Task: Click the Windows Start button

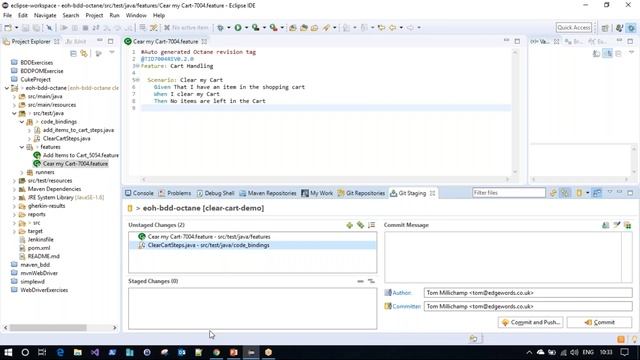Action: point(8,352)
